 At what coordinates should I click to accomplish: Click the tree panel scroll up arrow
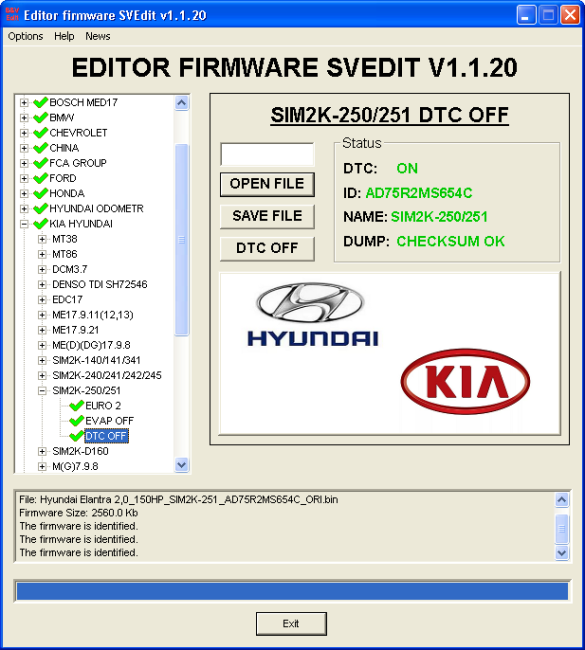click(x=182, y=102)
